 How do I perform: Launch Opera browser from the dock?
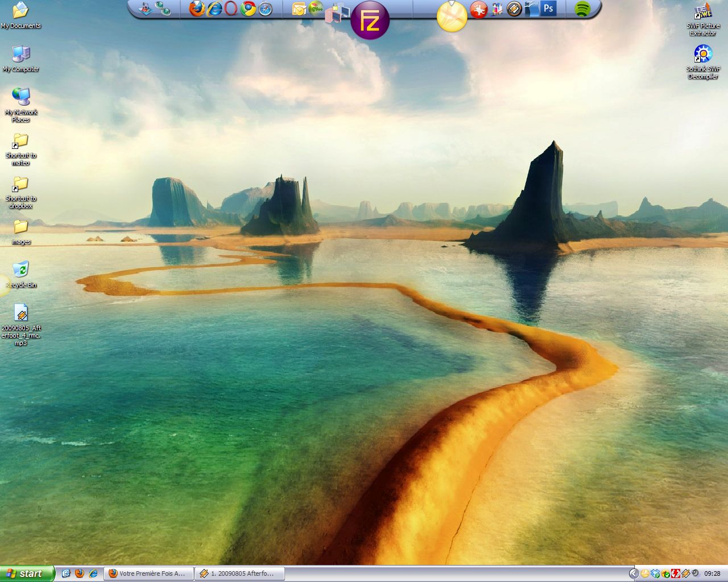click(231, 9)
